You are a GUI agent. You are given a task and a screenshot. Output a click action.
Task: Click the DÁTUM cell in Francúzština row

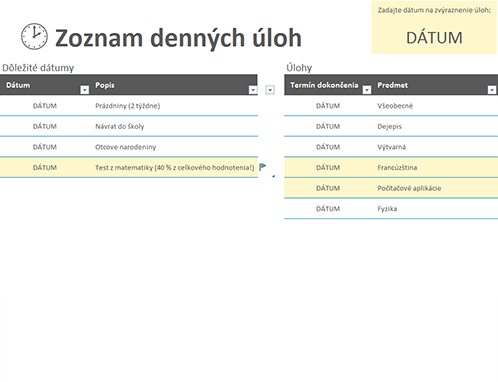(x=328, y=167)
